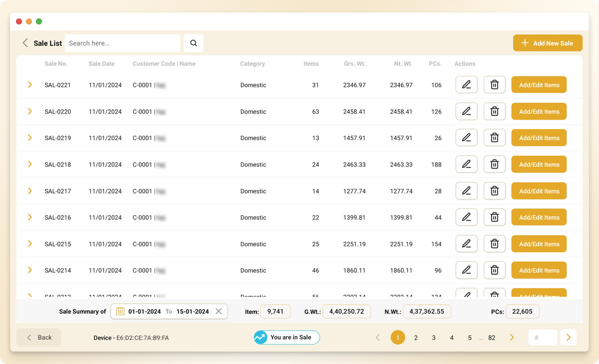Click the back arrow next to Sale List
Viewport: 599px width, 364px height.
(25, 43)
